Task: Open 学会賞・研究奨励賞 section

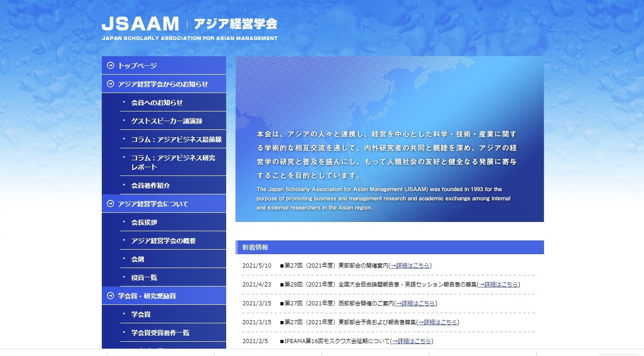Action: [164, 296]
